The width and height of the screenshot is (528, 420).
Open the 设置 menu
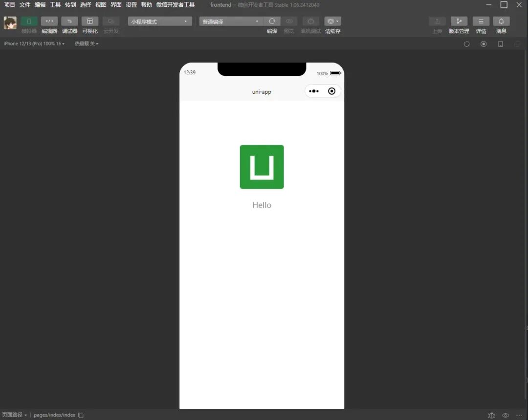(132, 5)
